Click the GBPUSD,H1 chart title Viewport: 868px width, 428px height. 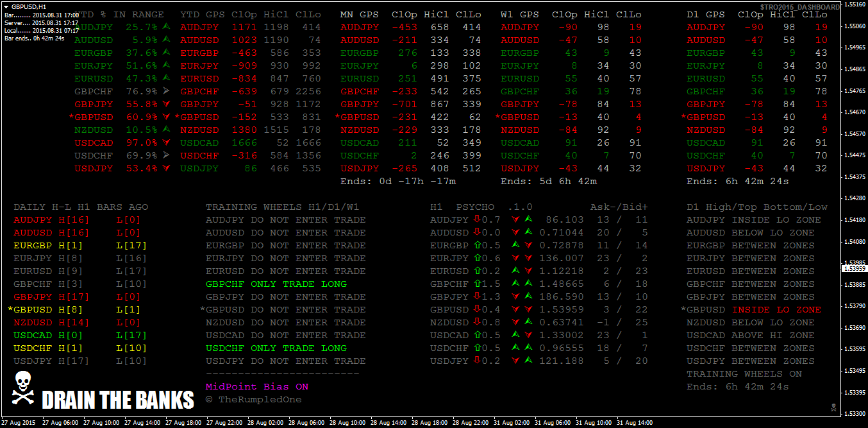29,6
